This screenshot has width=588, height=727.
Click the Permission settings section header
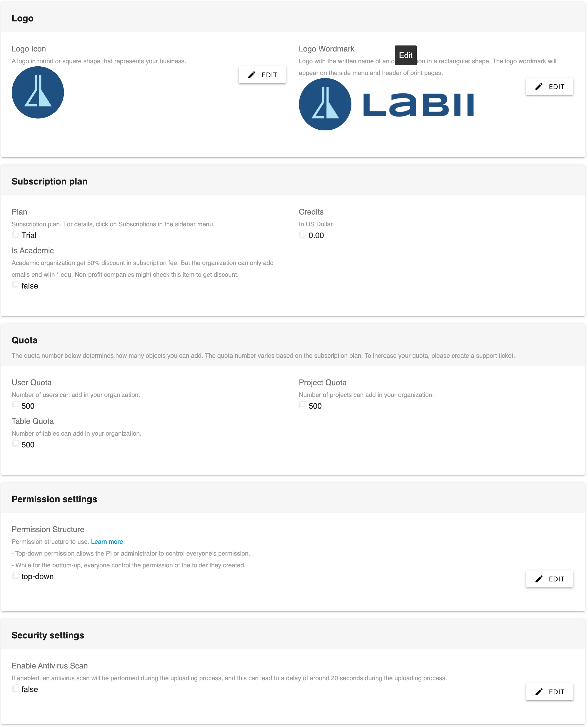(x=54, y=499)
